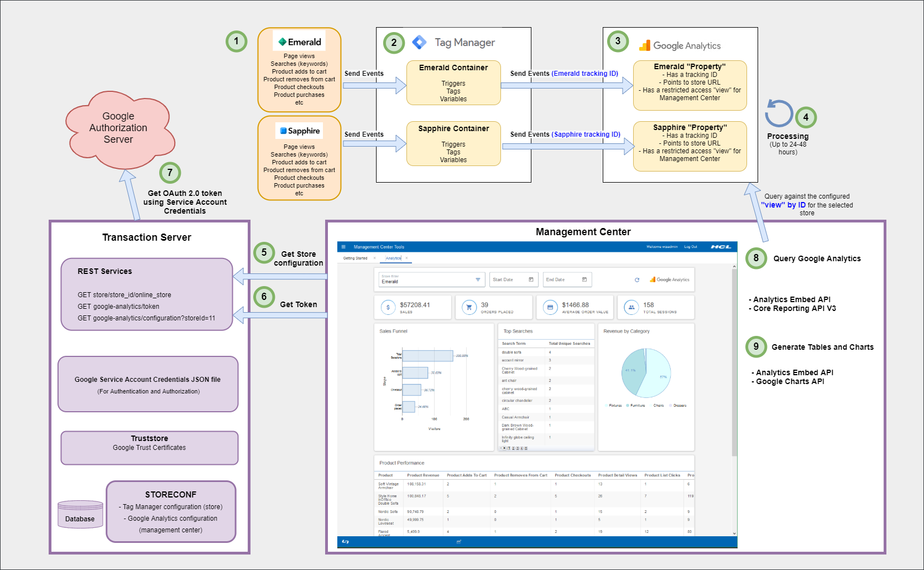Click the Average Order Value card icon
Screen dimensions: 924x570
pyautogui.click(x=550, y=307)
